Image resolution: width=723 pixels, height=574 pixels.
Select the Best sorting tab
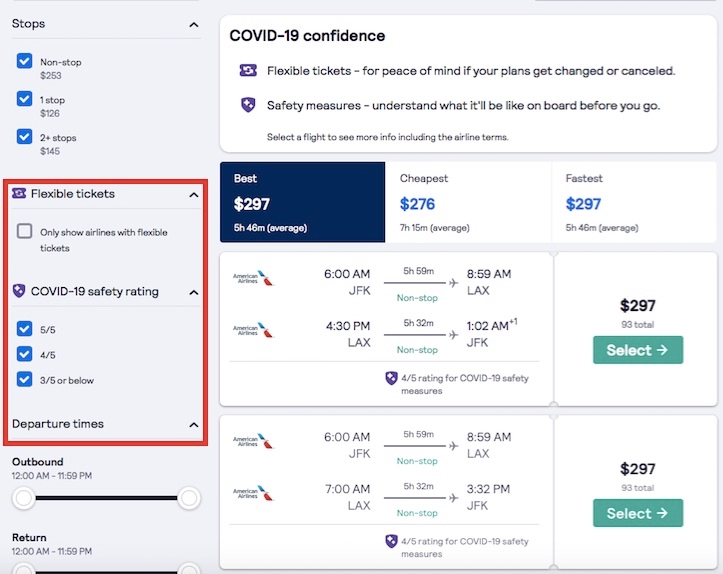(x=302, y=202)
